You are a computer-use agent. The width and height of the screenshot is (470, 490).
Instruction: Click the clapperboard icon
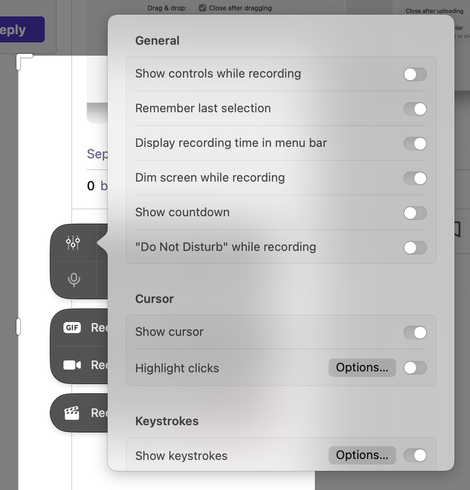click(x=72, y=413)
